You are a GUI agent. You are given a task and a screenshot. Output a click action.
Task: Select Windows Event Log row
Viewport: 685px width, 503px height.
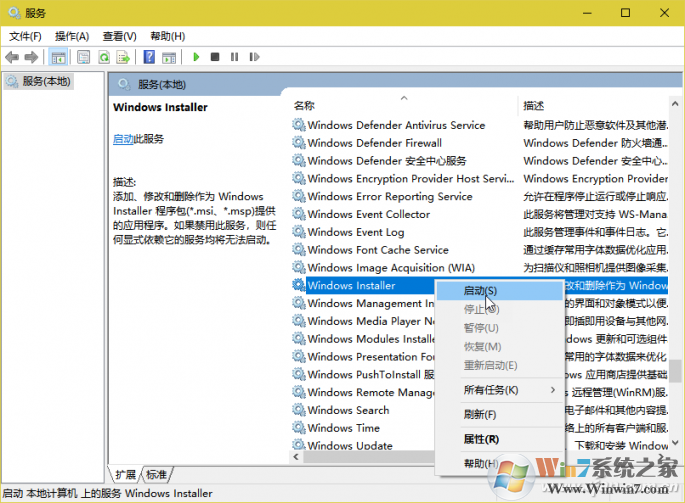point(480,232)
